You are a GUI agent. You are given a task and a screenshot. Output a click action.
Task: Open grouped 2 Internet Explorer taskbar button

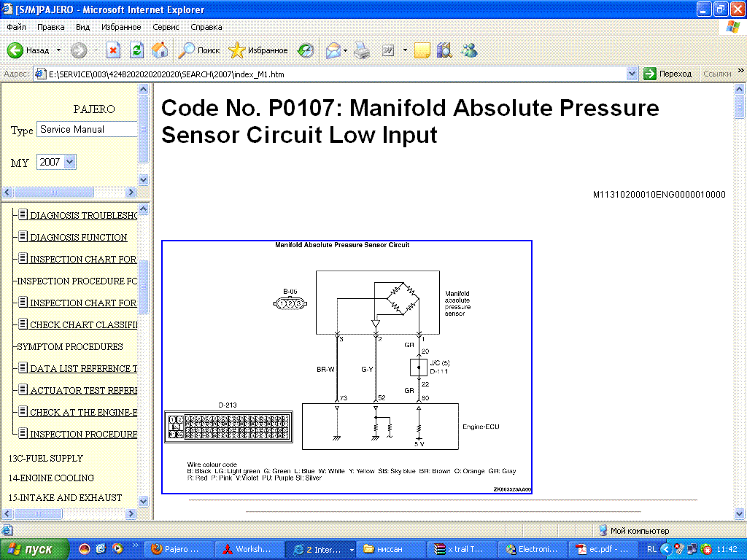pyautogui.click(x=321, y=550)
